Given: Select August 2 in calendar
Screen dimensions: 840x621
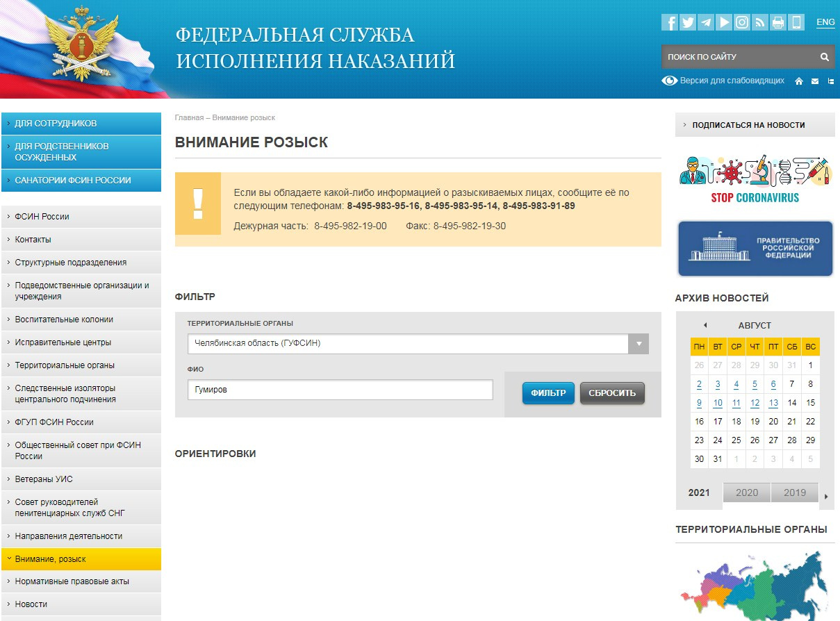Looking at the screenshot, I should [699, 384].
